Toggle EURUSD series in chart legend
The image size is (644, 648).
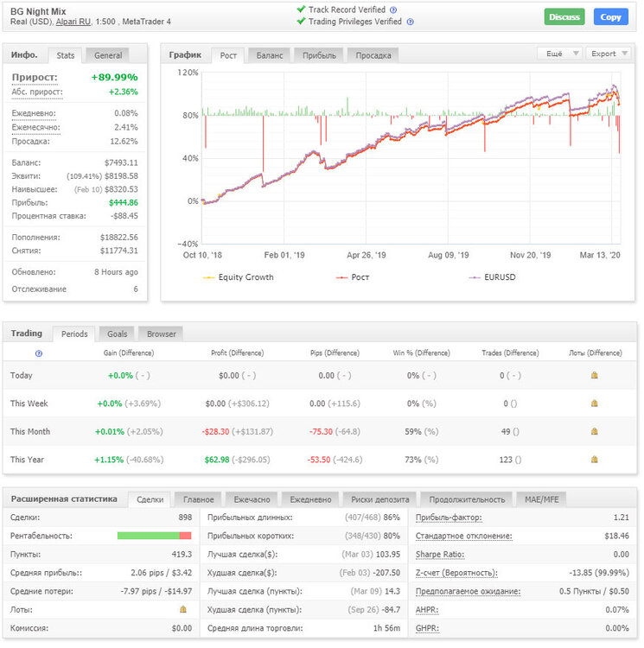pos(492,277)
